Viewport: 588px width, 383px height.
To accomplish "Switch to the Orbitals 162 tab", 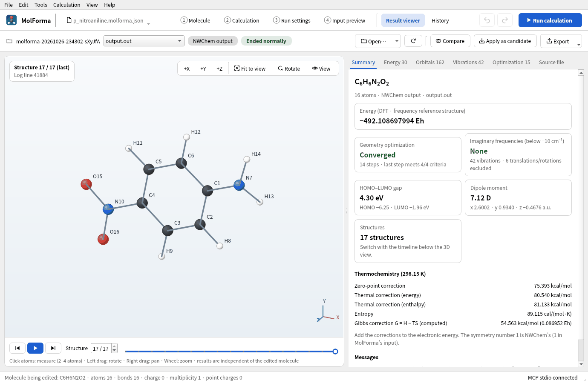I will pyautogui.click(x=430, y=62).
